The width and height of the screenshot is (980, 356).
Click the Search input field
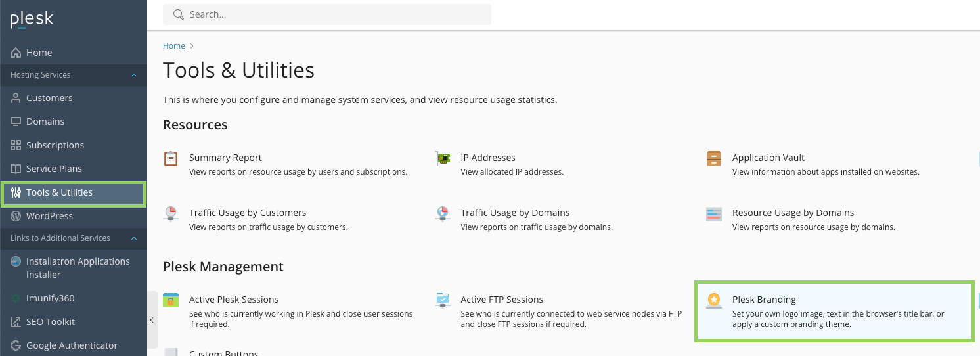(327, 14)
